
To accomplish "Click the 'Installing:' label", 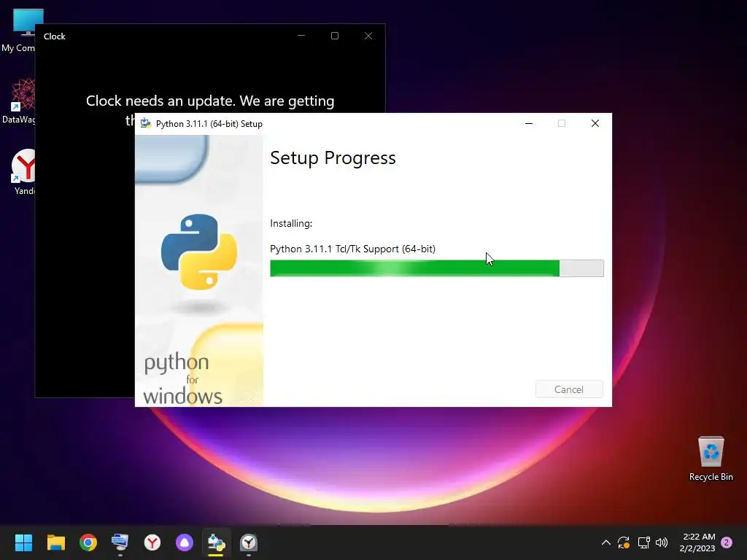I will tap(291, 223).
